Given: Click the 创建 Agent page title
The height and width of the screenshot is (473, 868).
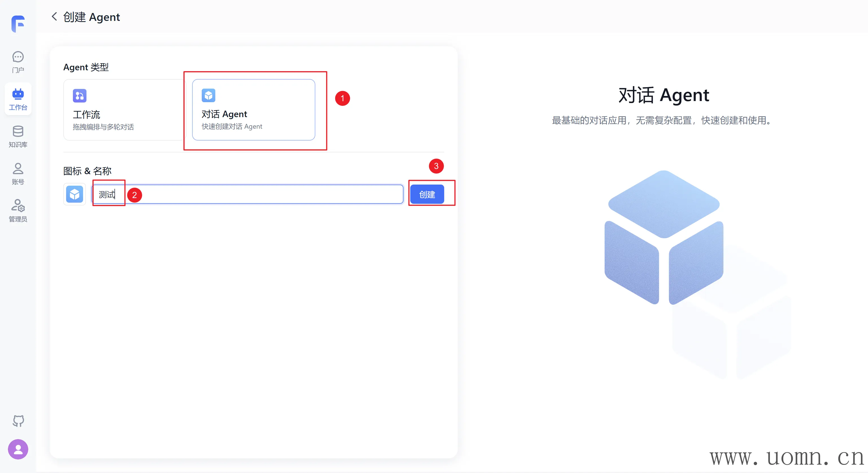Looking at the screenshot, I should click(x=92, y=17).
